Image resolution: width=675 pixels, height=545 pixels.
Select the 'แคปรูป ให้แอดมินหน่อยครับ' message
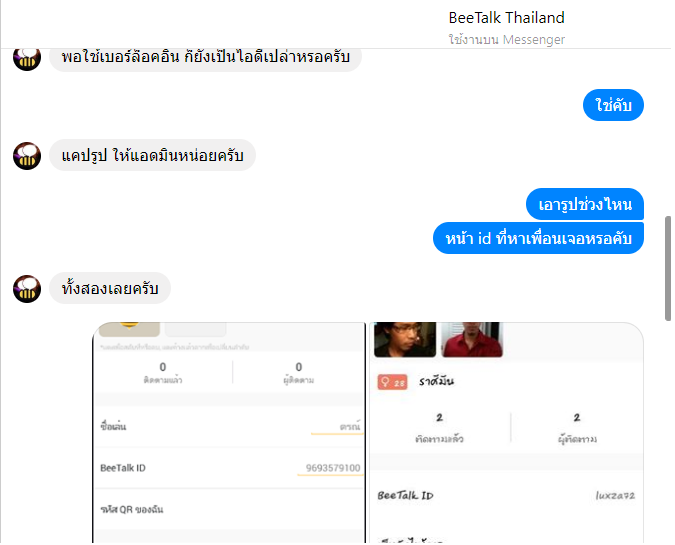[x=152, y=155]
